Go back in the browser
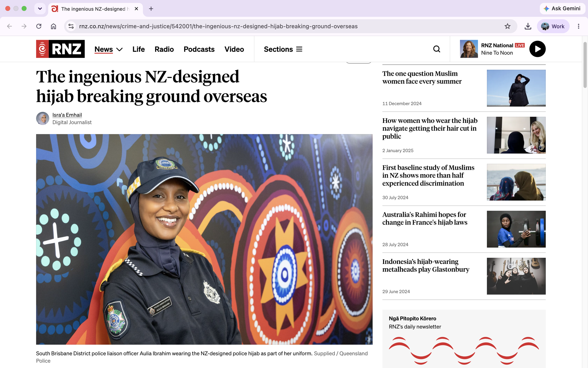This screenshot has width=588, height=368. (x=9, y=26)
